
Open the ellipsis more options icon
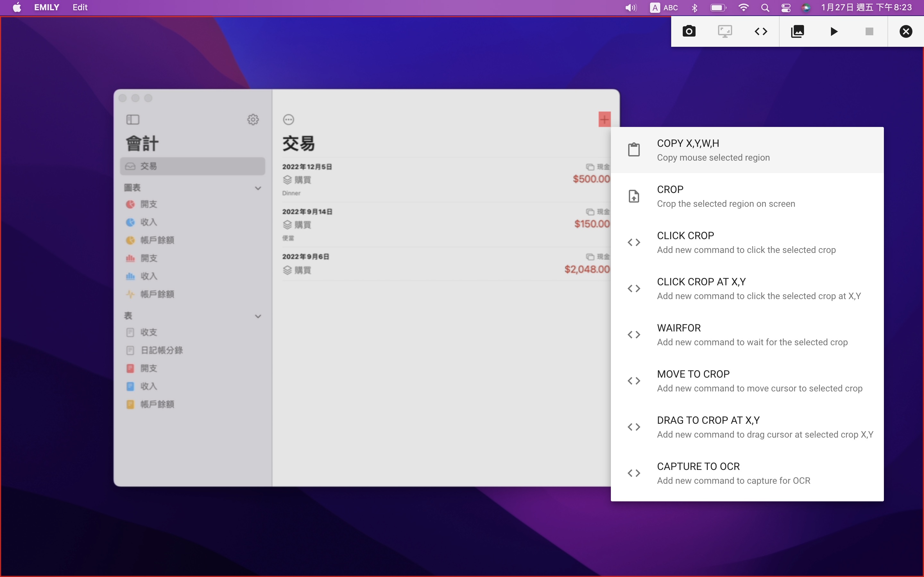click(288, 120)
